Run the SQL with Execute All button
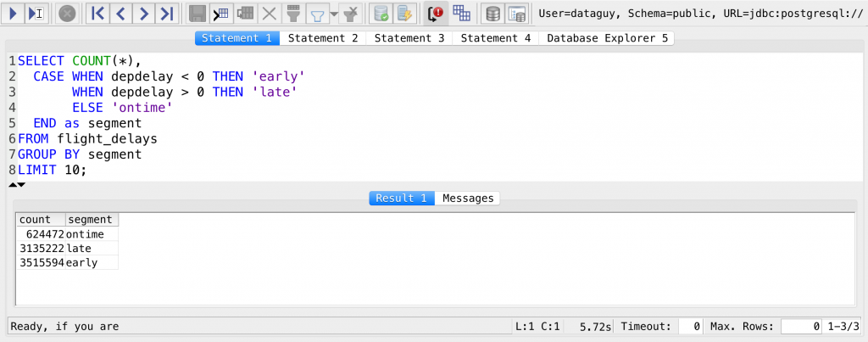Viewport: 868px width, 342px height. (x=14, y=13)
